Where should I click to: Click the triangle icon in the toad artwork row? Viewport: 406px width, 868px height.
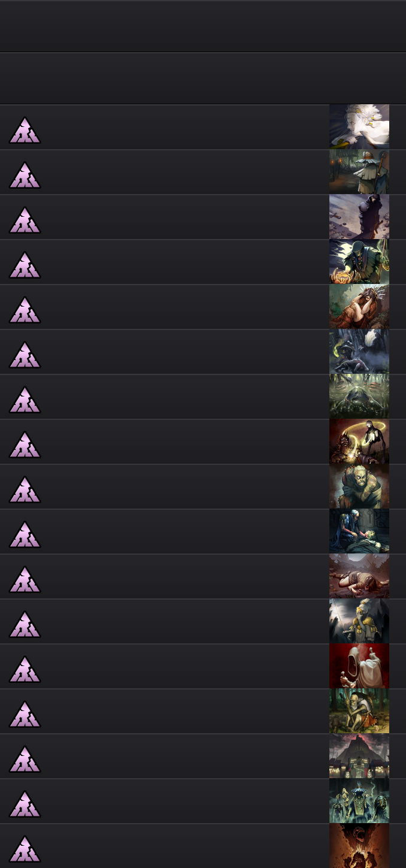25,400
